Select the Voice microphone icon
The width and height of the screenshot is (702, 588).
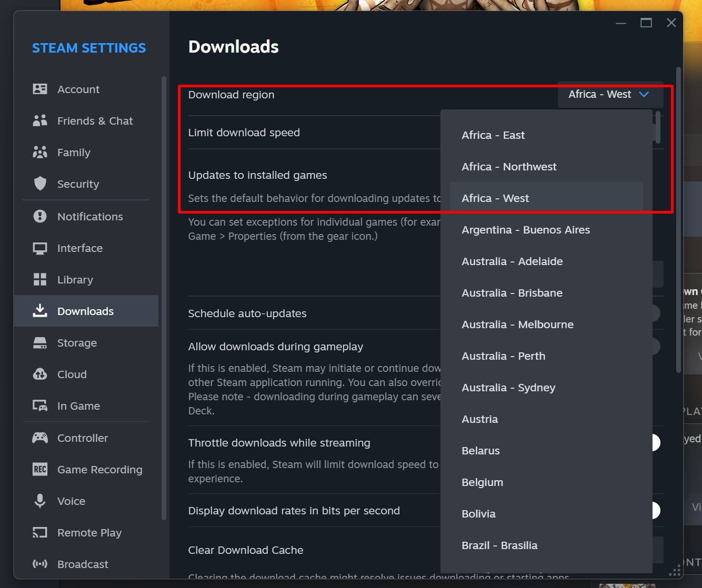40,501
